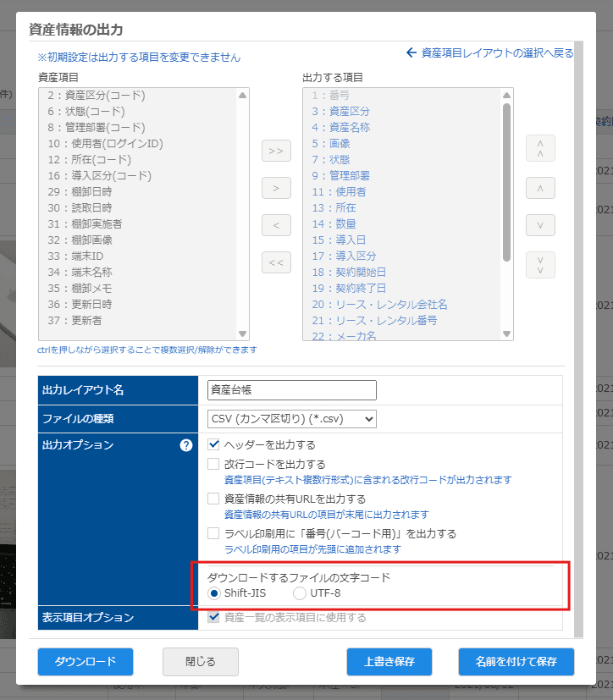Toggle 資産一覧の表示項目に使用する checkbox
613x700 pixels.
(x=213, y=617)
